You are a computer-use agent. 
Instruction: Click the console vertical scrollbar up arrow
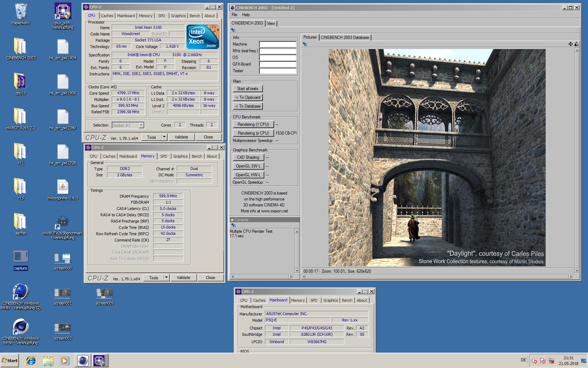(297, 232)
